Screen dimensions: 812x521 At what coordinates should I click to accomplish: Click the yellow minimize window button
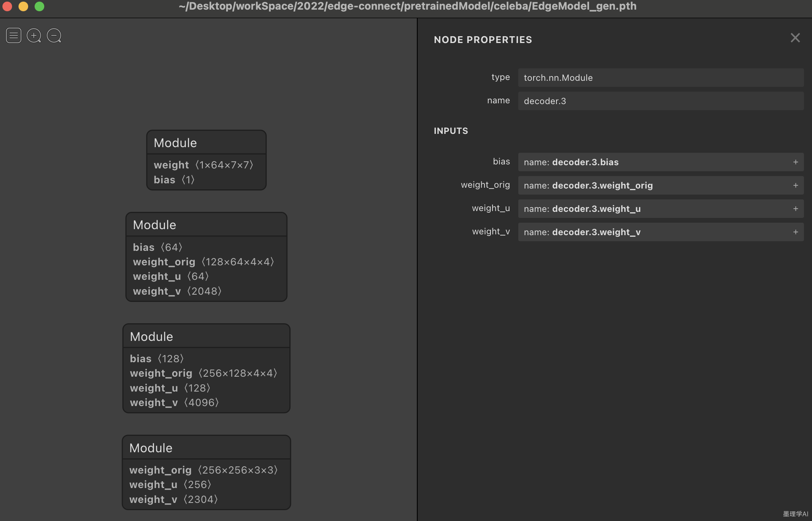coord(23,6)
